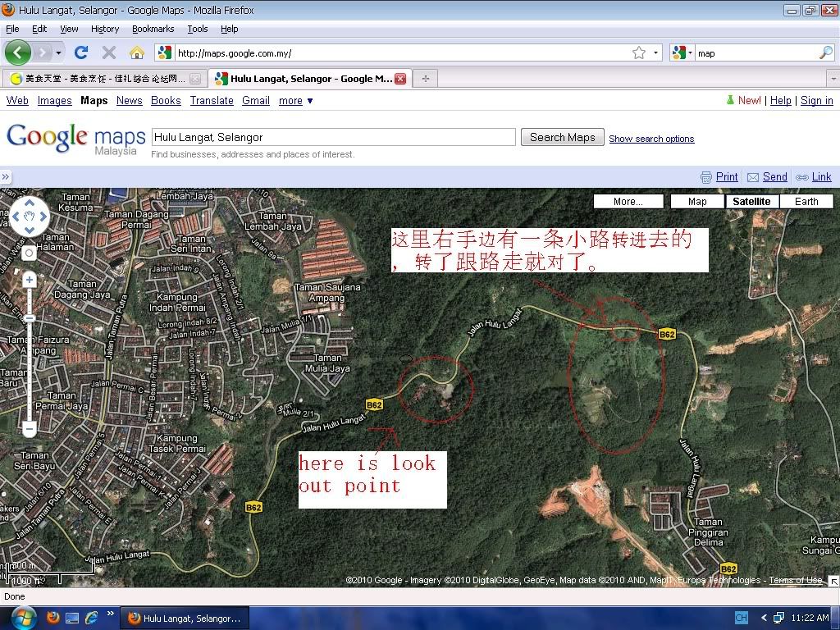Open the Edit menu
Screen dimensions: 840x630
pos(39,29)
